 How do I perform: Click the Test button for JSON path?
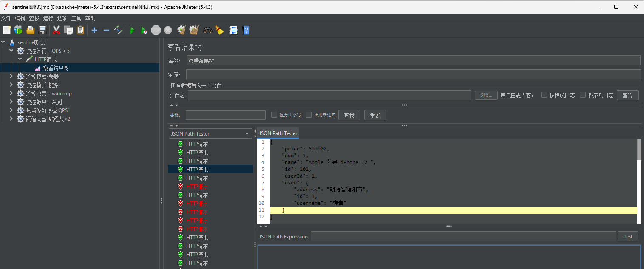point(628,236)
